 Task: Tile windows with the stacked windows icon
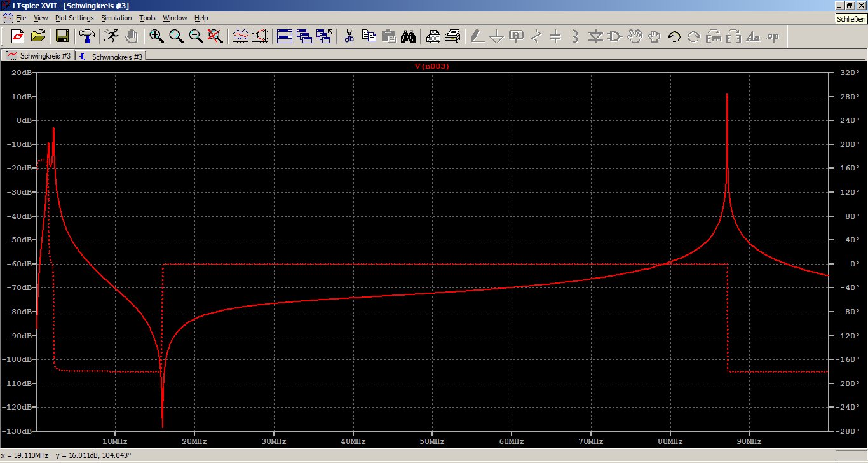pyautogui.click(x=285, y=36)
